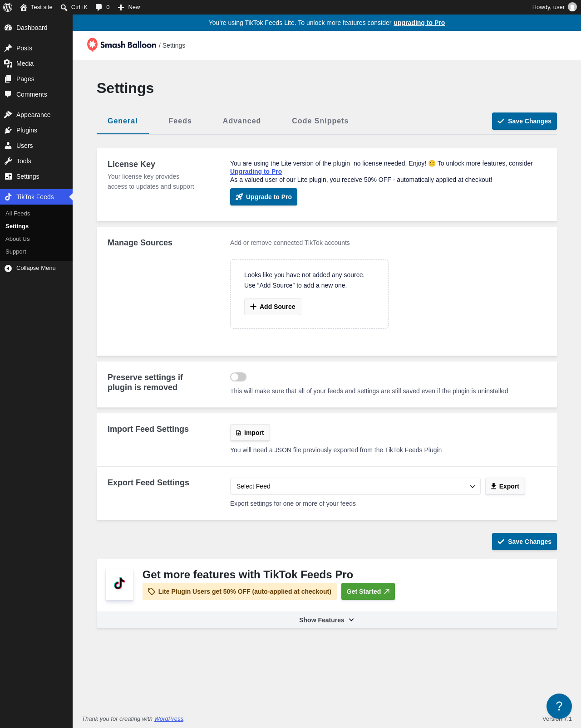This screenshot has width=581, height=728.
Task: Click the Export button
Action: pyautogui.click(x=505, y=486)
